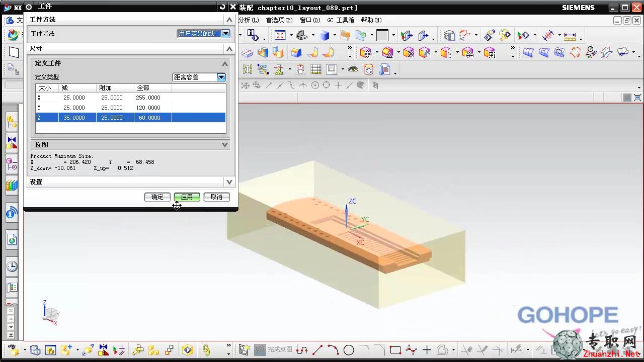Image resolution: width=644 pixels, height=362 pixels.
Task: Open the 工件方法 dropdown showing 用户定义的块
Action: [225, 34]
